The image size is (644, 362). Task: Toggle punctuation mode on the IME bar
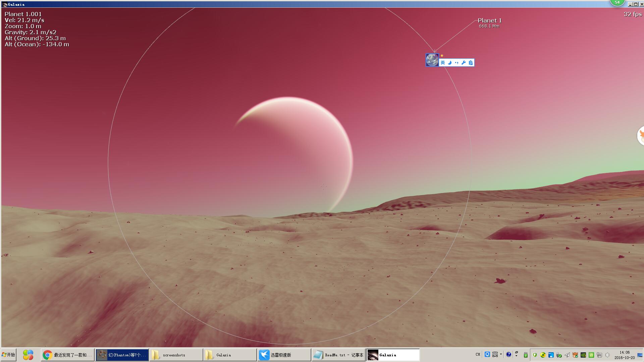tap(457, 63)
